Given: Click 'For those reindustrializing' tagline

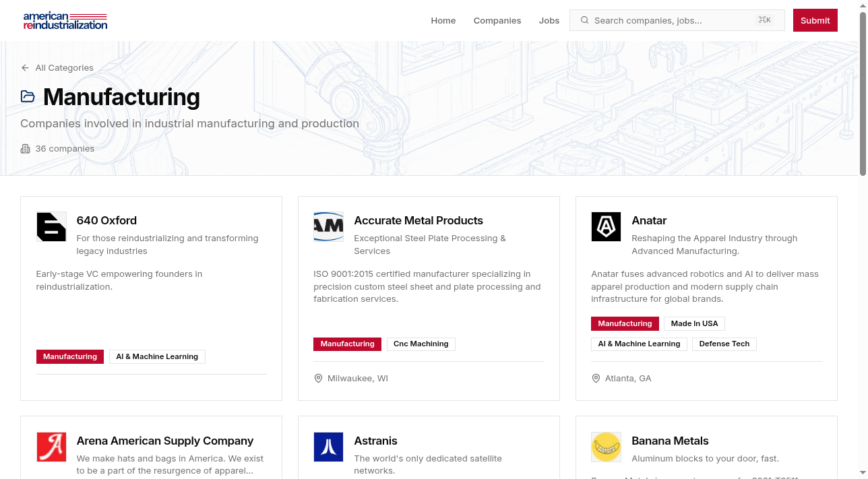Looking at the screenshot, I should [167, 245].
